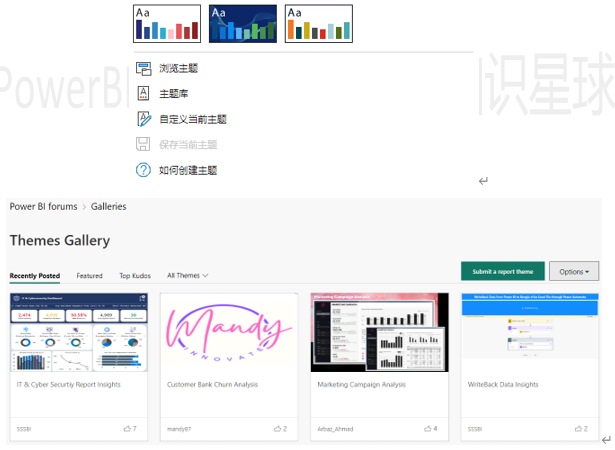
Task: Go to Power BI forums breadcrumb
Action: [x=44, y=206]
